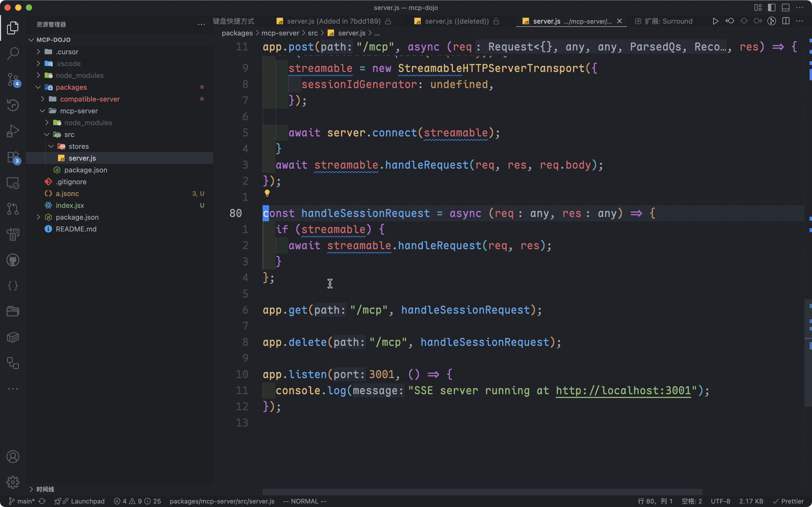
Task: Open the Extensions view
Action: [13, 157]
